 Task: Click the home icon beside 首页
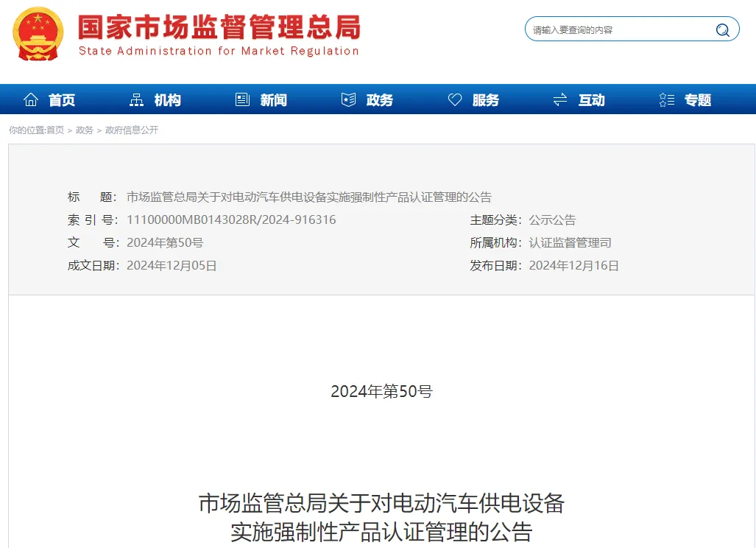(30, 98)
